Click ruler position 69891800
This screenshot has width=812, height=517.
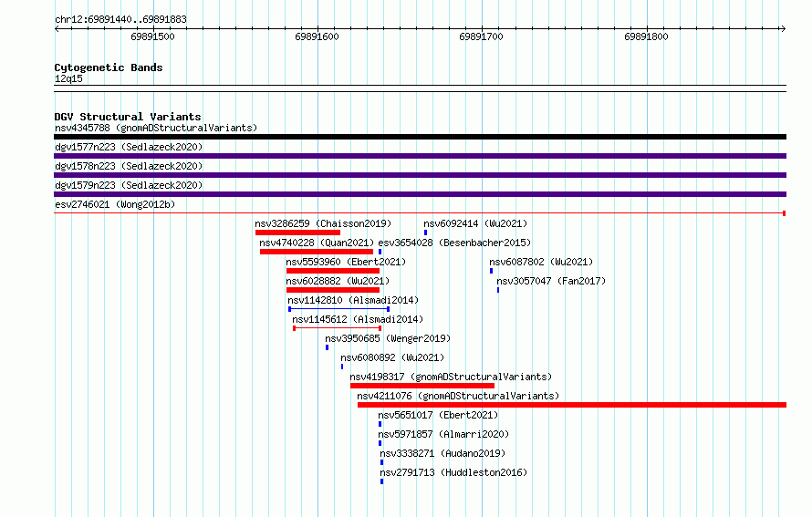[646, 36]
